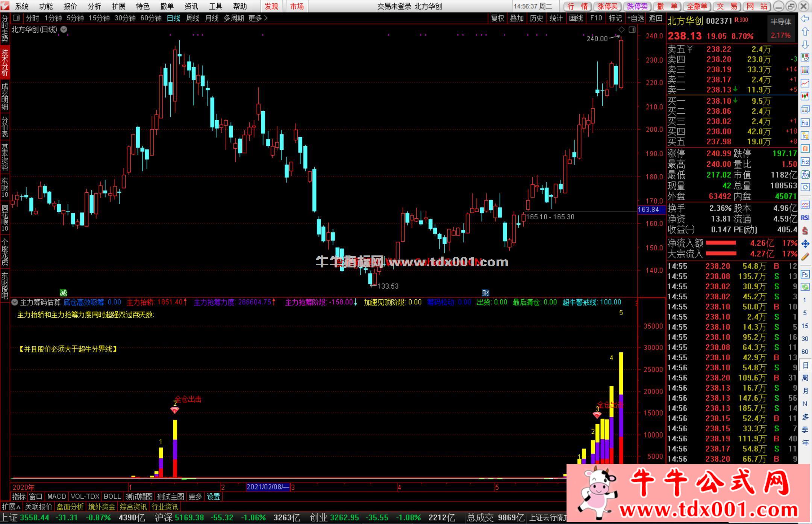The height and width of the screenshot is (524, 812).
Task: Toggle the panel layout icon beside 分时
Action: [x=16, y=18]
